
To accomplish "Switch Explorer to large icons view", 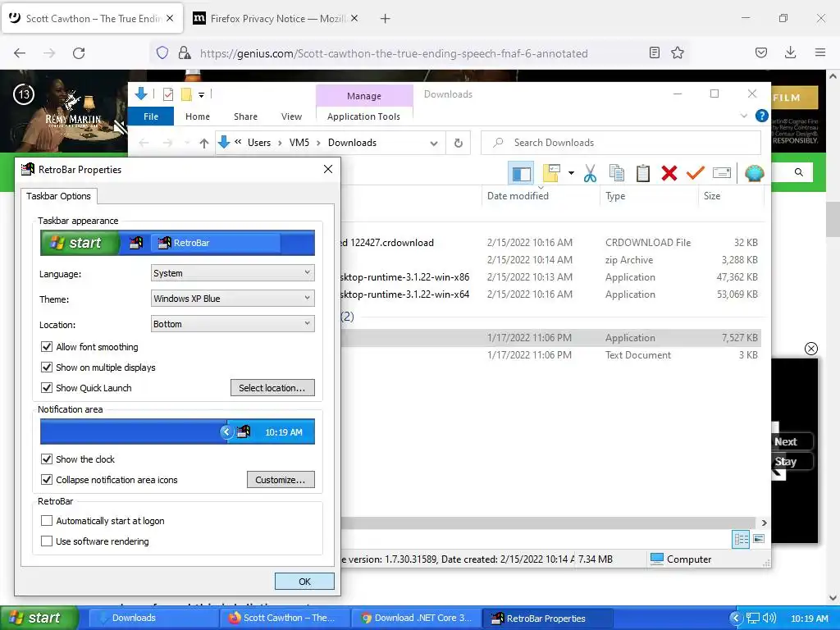I will tap(759, 539).
